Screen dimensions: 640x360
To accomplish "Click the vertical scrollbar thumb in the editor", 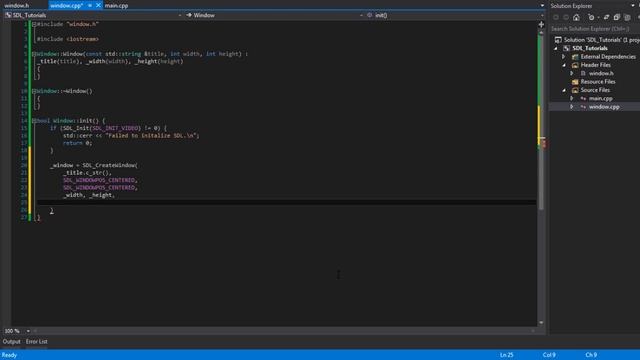I will (x=541, y=122).
